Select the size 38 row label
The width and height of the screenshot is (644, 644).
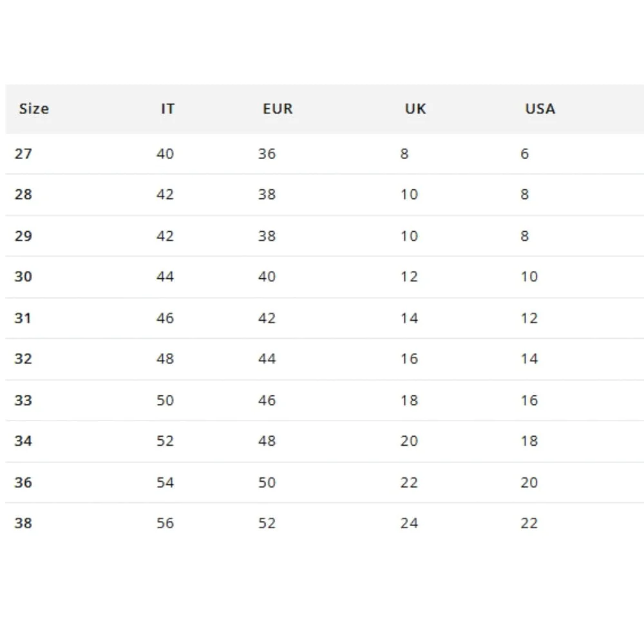[x=23, y=523]
